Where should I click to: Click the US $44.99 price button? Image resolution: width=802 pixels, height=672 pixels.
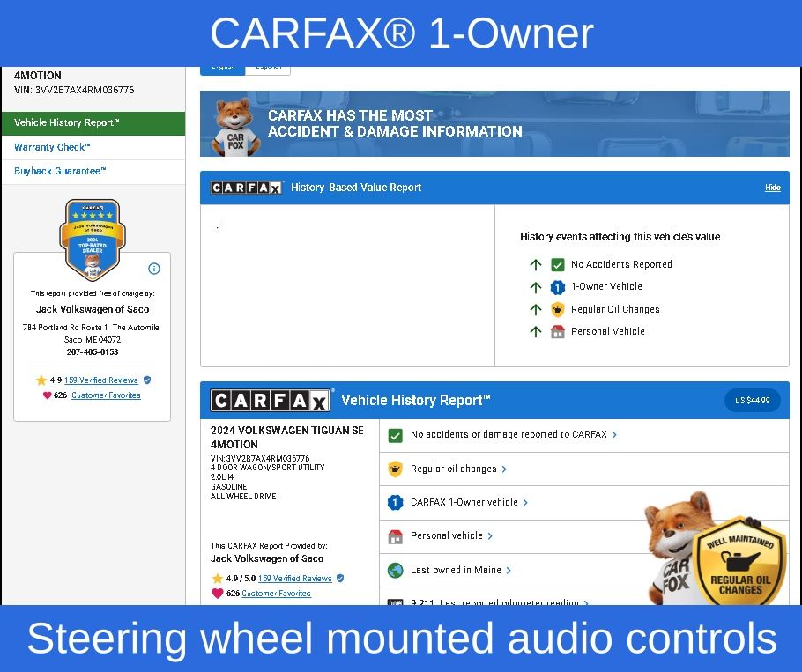(x=753, y=400)
